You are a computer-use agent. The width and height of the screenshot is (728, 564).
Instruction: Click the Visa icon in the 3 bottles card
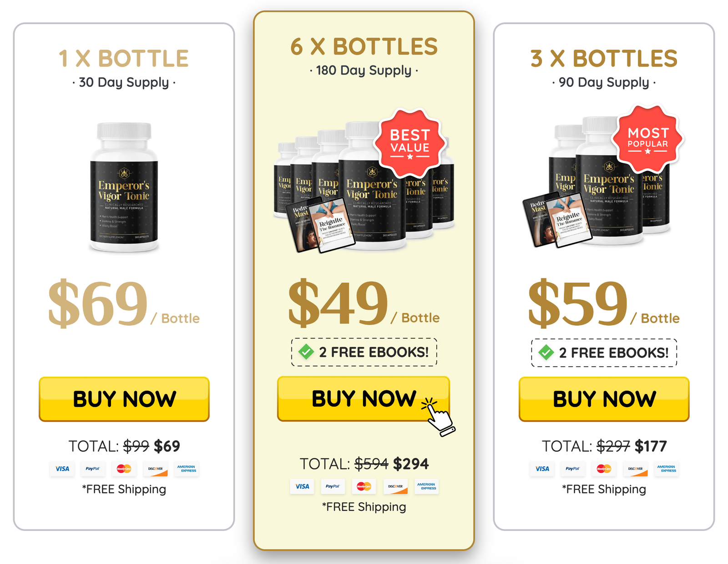coord(542,469)
